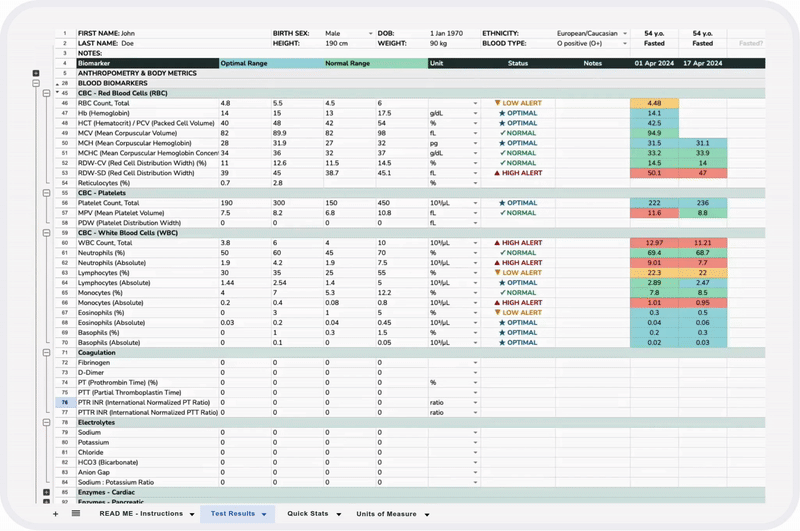Select RDW-SD HIGH ALERT status cell
The image size is (800, 531).
click(x=518, y=173)
